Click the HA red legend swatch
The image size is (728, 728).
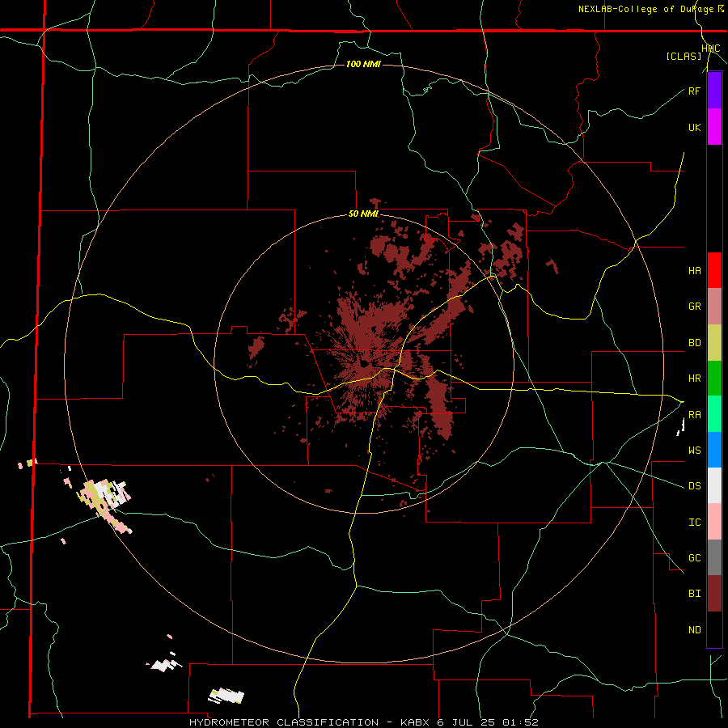[714, 270]
